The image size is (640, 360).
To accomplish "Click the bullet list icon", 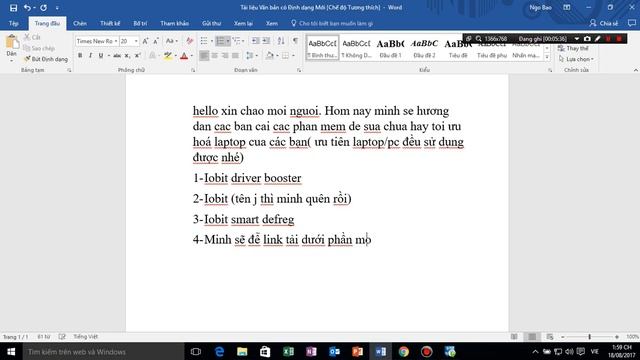I will (204, 41).
